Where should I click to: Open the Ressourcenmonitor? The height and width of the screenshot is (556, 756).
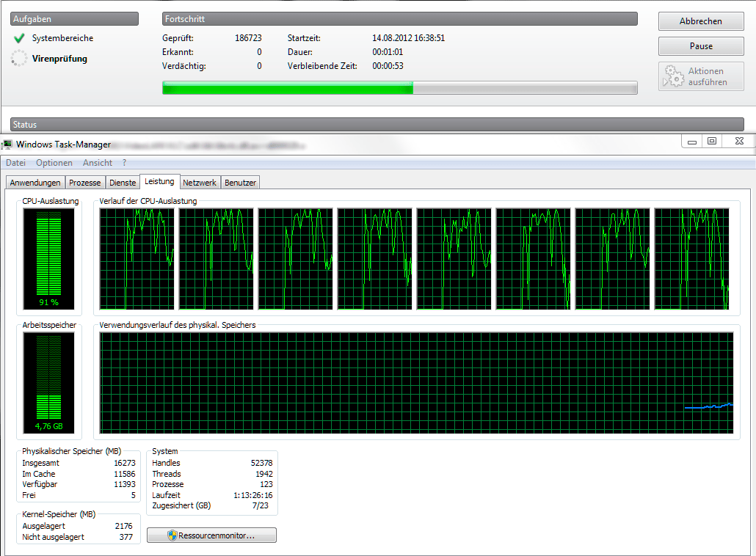(211, 535)
